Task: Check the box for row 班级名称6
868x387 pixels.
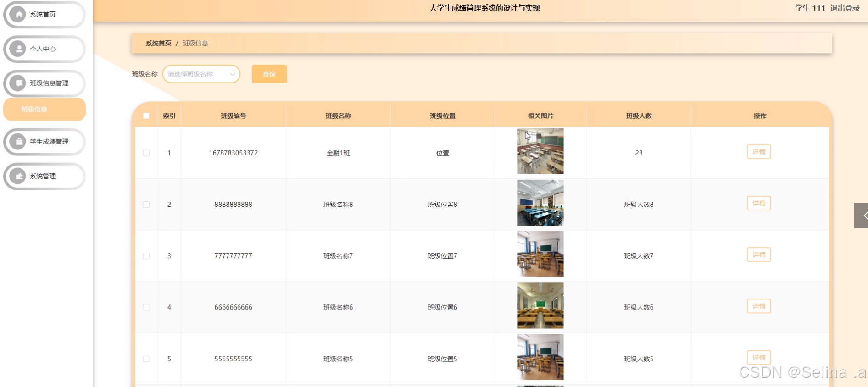Action: pyautogui.click(x=146, y=307)
